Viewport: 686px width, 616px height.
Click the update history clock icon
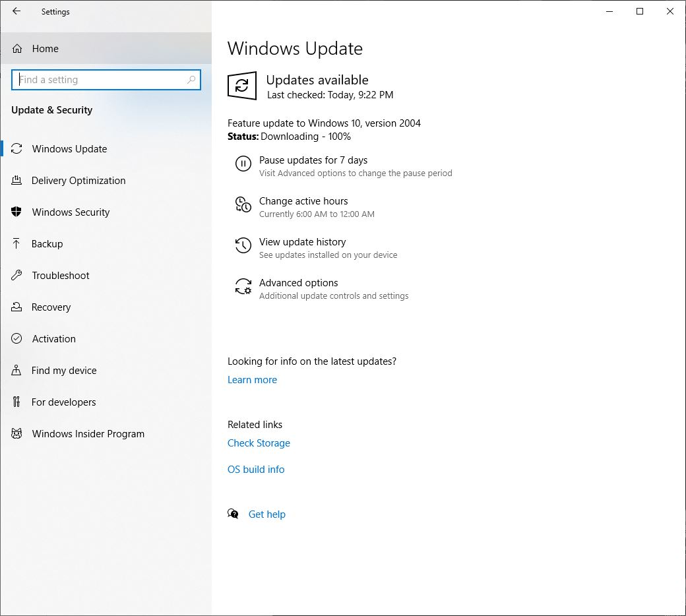click(243, 245)
